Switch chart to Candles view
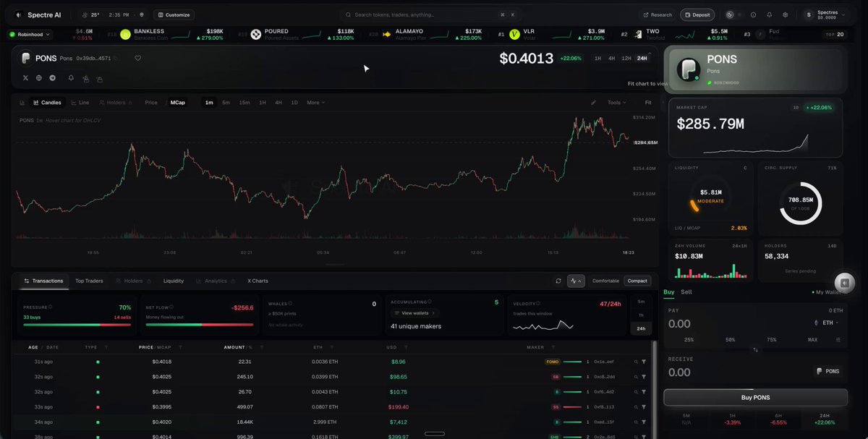 pos(47,103)
